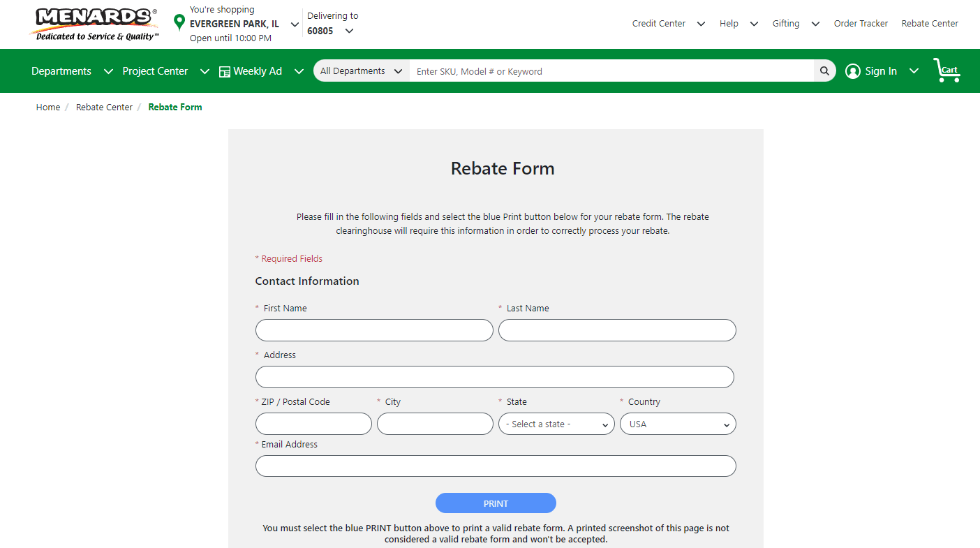Click the First Name input field
The image size is (980, 548).
[374, 329]
